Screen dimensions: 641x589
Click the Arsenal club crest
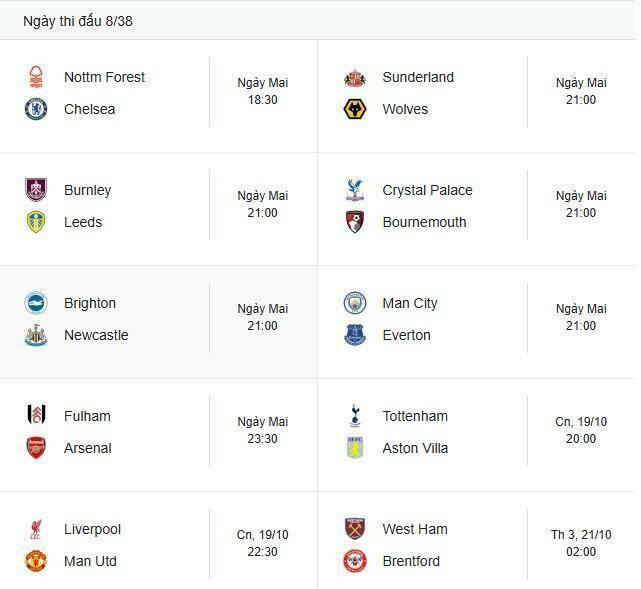[x=36, y=448]
